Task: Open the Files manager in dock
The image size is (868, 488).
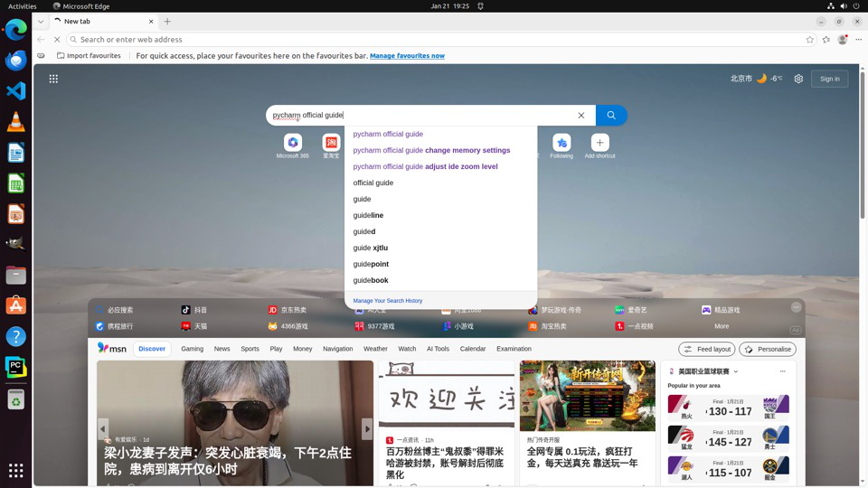Action: (15, 275)
